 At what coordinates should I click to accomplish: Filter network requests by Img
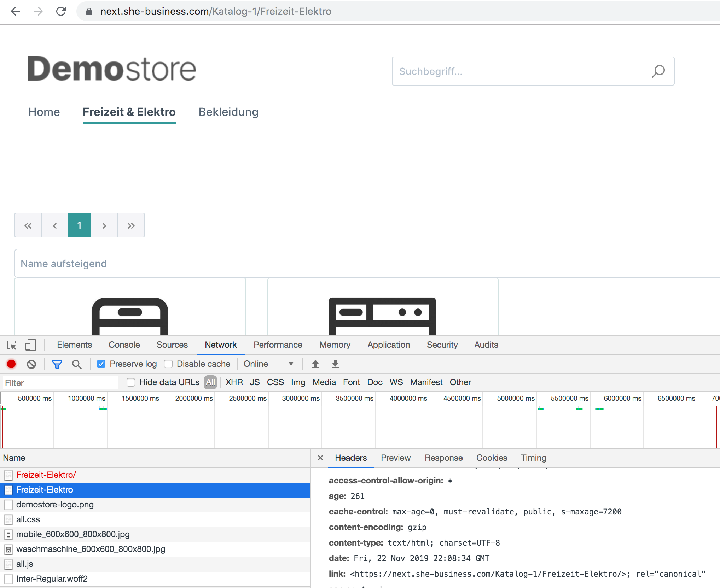click(298, 382)
